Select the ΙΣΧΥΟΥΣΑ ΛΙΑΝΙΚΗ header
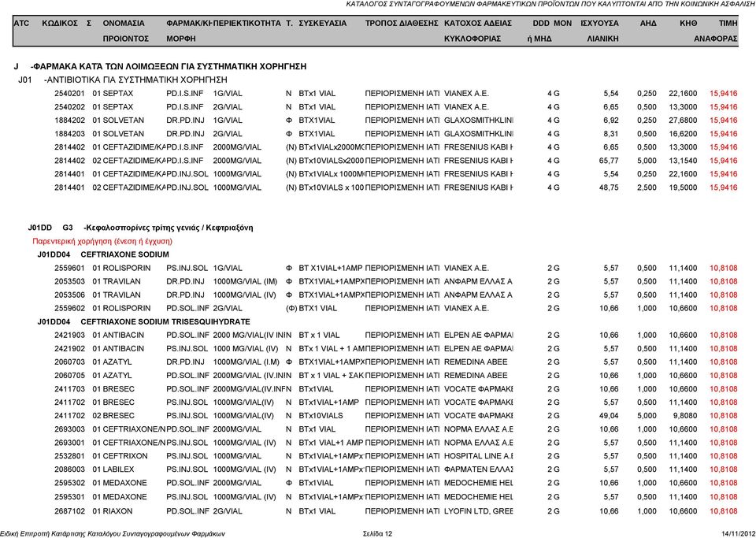 click(x=600, y=31)
